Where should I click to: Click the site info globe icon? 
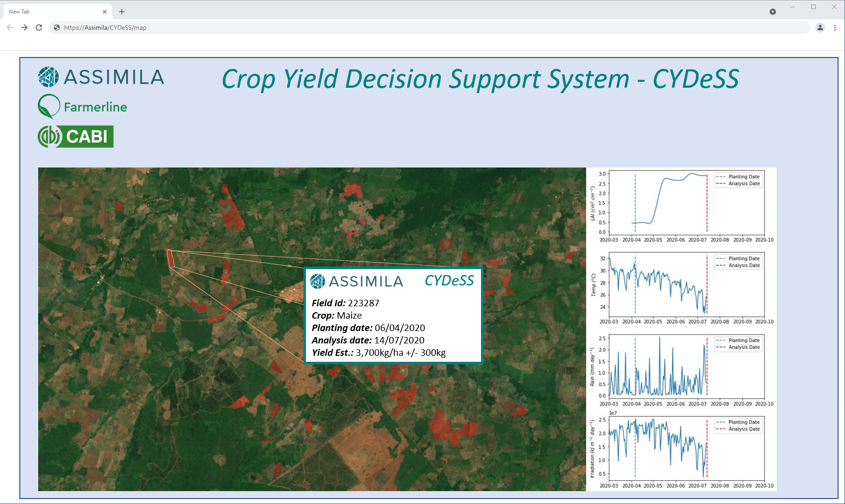57,28
